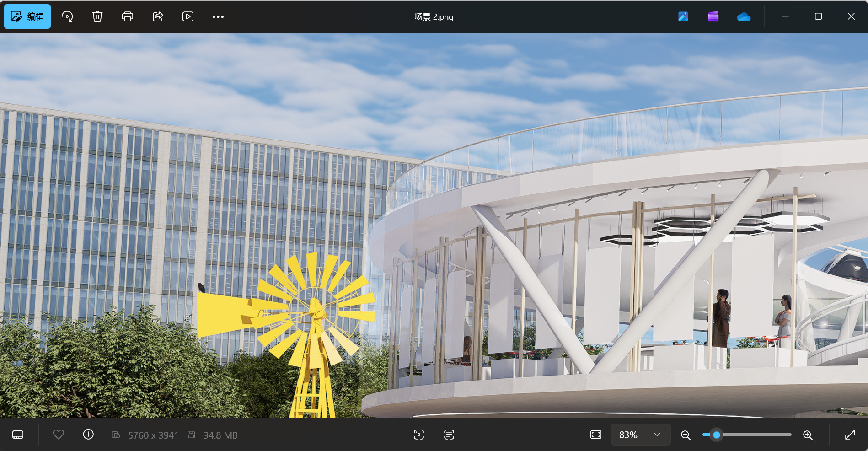868x451 pixels.
Task: Click the 编辑 edit button
Action: pyautogui.click(x=27, y=17)
